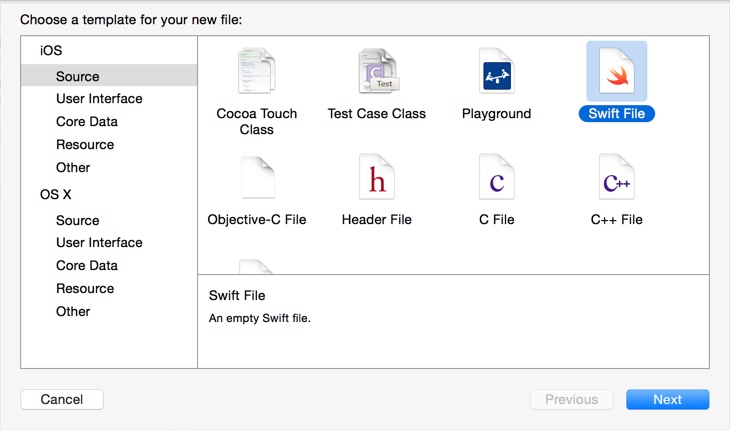Click the iOS section header
730x430 pixels.
click(x=51, y=50)
